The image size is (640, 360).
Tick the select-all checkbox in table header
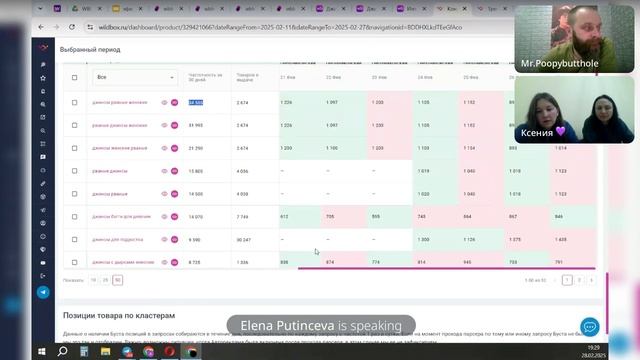(x=74, y=78)
